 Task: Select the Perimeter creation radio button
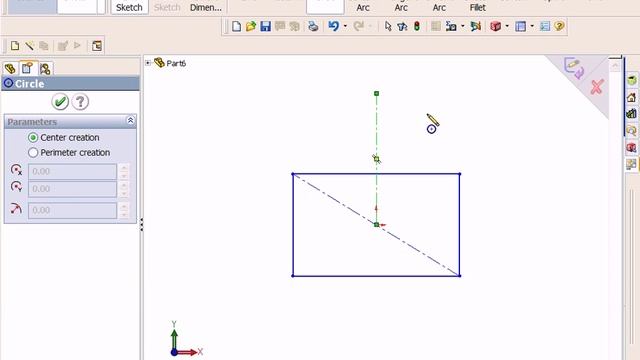point(33,153)
